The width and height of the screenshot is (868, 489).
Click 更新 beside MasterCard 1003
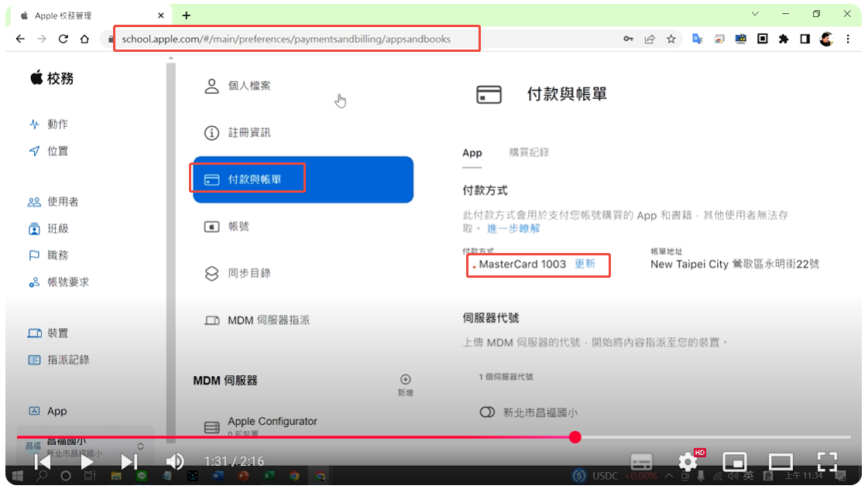click(x=585, y=264)
